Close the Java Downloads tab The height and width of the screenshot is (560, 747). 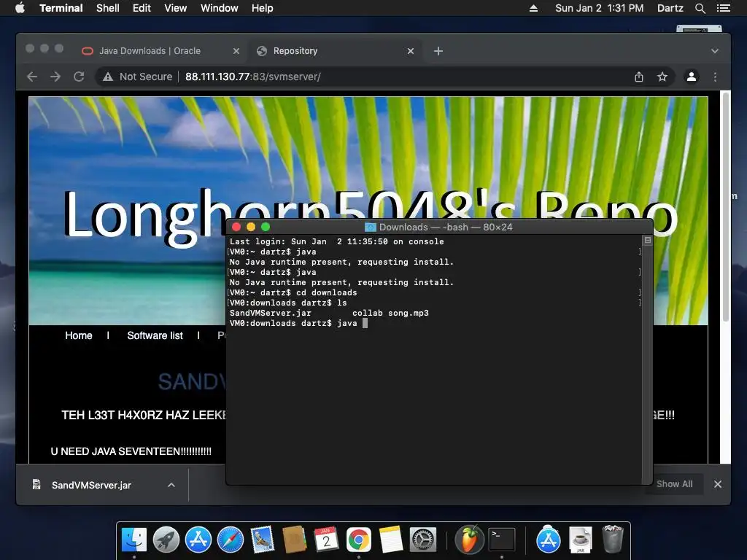236,51
